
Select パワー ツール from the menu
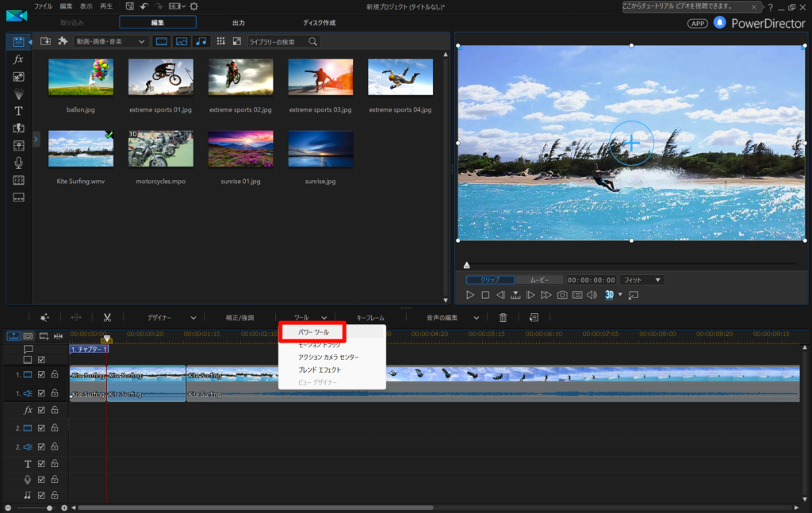pyautogui.click(x=312, y=332)
